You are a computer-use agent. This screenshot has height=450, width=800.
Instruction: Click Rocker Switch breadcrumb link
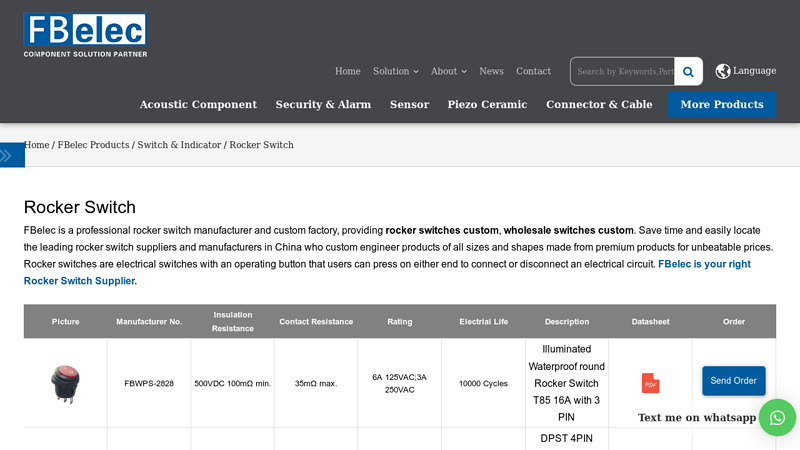click(x=261, y=145)
